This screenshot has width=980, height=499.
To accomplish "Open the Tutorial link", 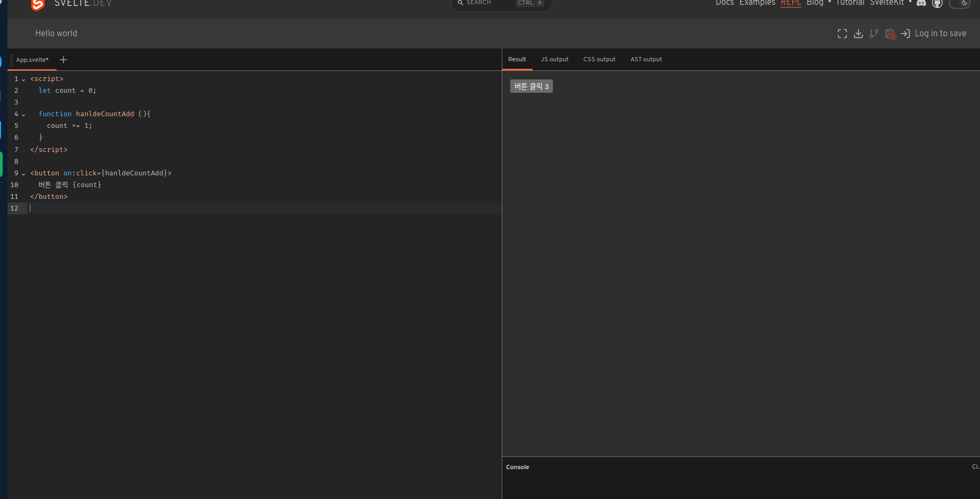I will [x=850, y=3].
